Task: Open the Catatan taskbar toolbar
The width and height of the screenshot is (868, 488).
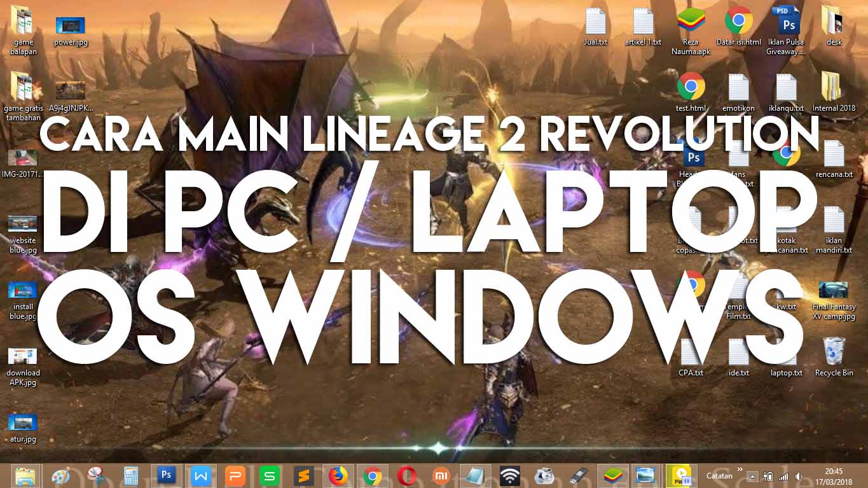Action: click(719, 476)
